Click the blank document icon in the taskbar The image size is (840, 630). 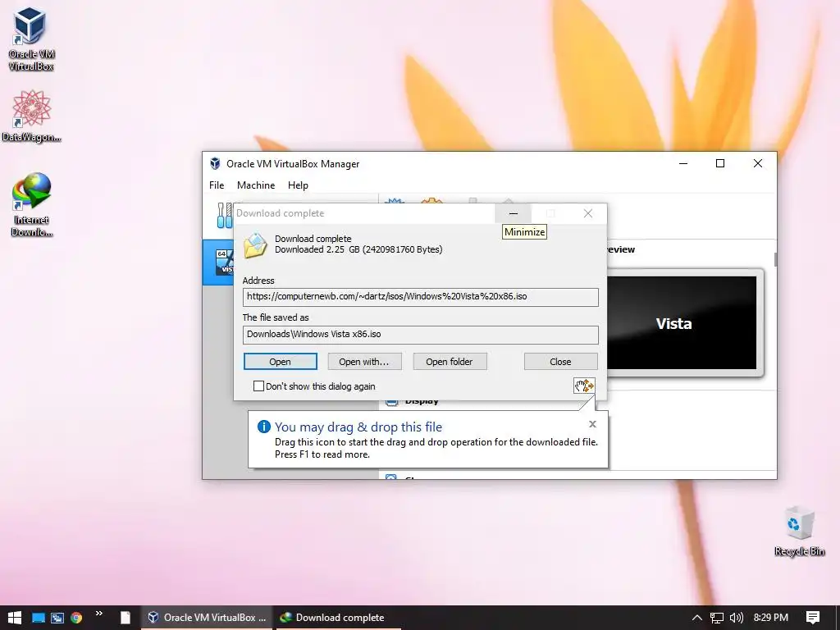pos(125,618)
